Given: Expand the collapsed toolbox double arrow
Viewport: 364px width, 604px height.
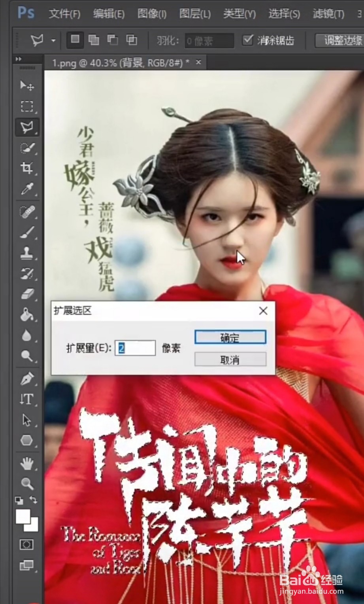Looking at the screenshot, I should pyautogui.click(x=19, y=59).
